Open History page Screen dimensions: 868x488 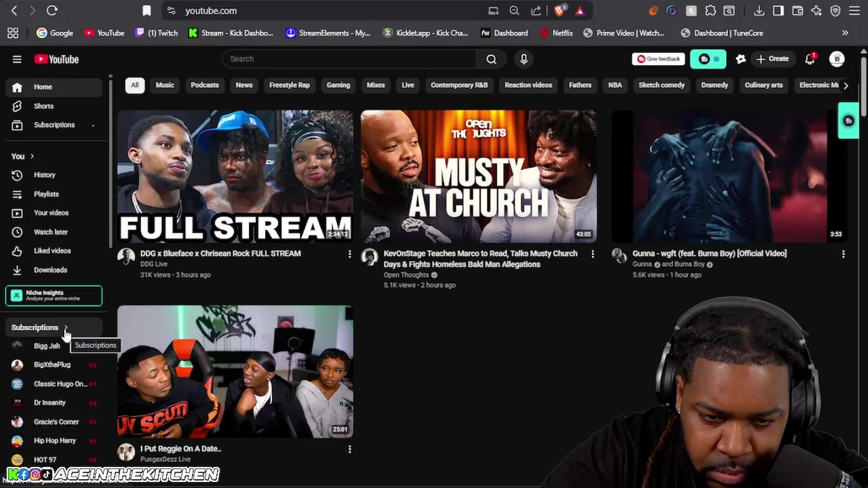coord(54,175)
